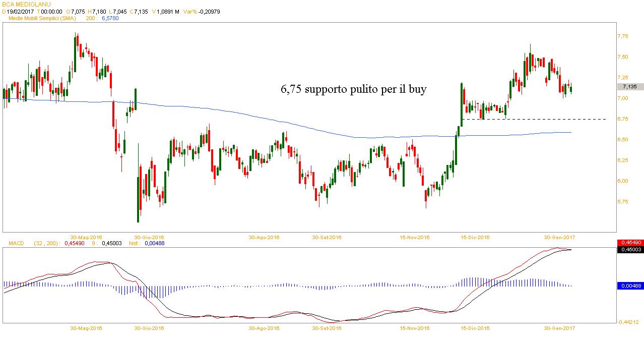Select the date value 19/02/2017
The width and height of the screenshot is (644, 337).
coord(21,11)
